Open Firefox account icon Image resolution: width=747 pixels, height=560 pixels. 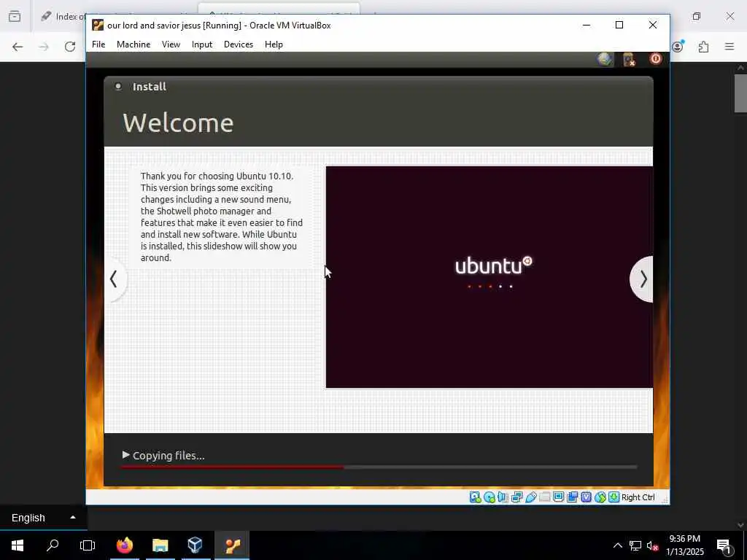(x=678, y=47)
